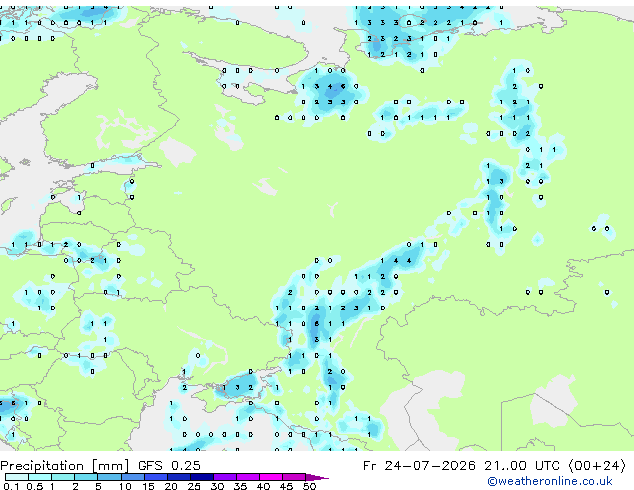Click the 2 to 5 mm legend swatch
The height and width of the screenshot is (490, 634).
pos(86,477)
